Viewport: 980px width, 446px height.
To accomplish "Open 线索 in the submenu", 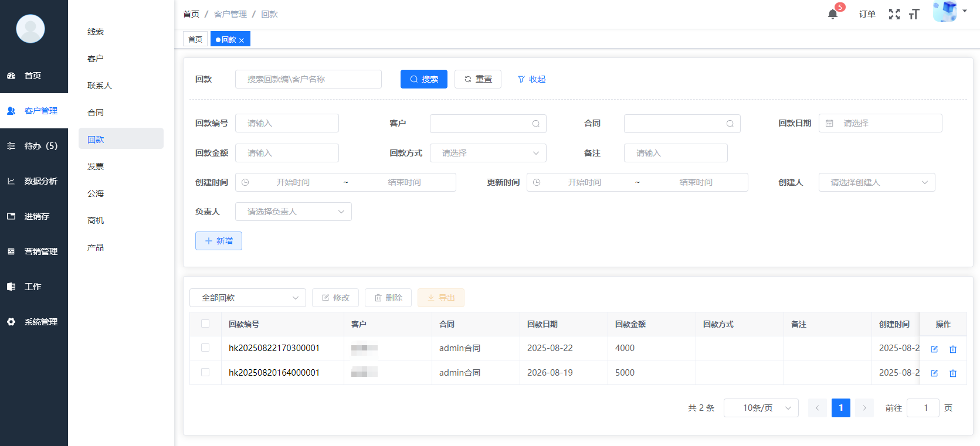I will coord(96,32).
